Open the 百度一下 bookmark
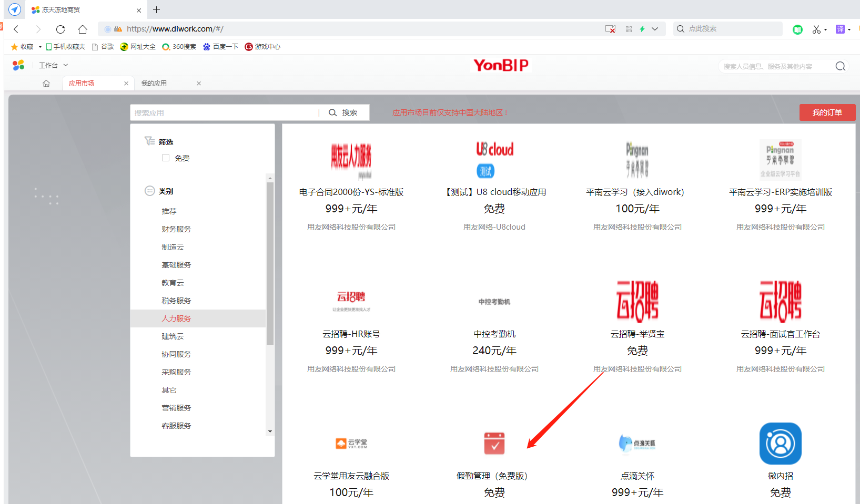860x504 pixels. [220, 47]
